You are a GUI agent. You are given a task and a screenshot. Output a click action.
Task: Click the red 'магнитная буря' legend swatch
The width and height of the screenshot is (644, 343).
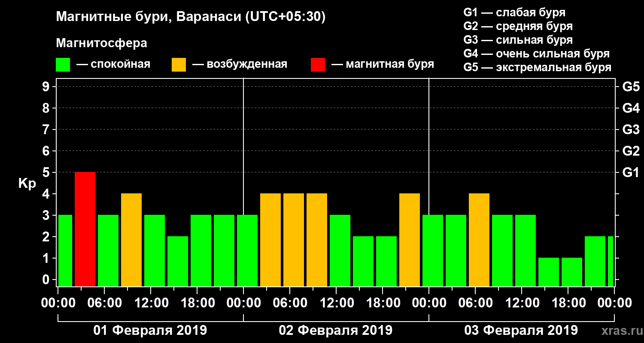pos(318,64)
